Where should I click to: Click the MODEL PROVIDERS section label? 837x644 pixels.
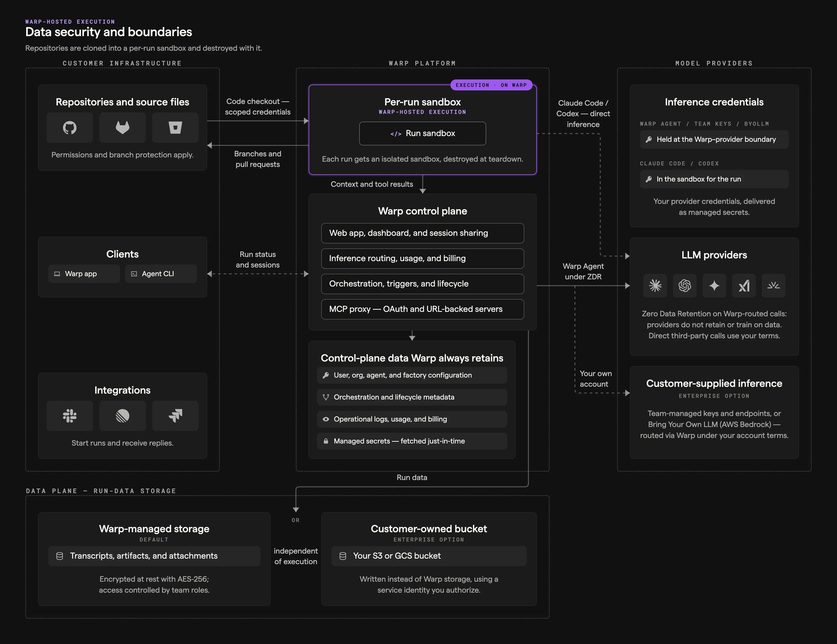click(x=714, y=63)
